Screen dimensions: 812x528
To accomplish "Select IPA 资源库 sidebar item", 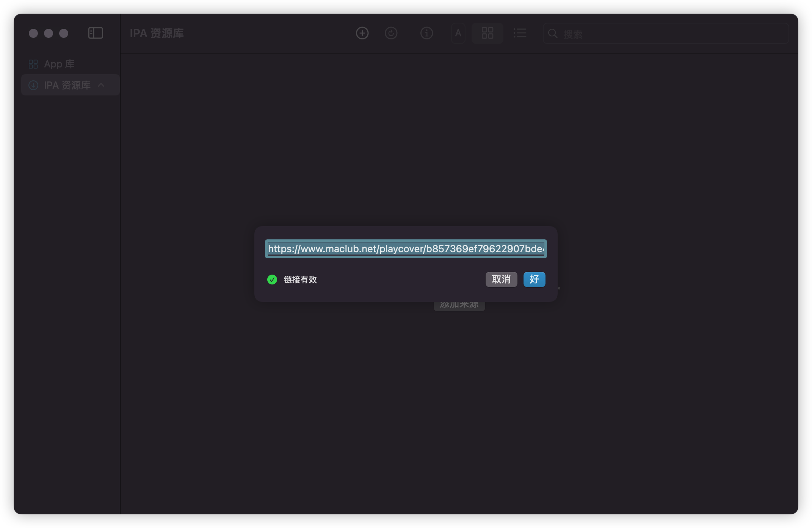I will click(67, 85).
